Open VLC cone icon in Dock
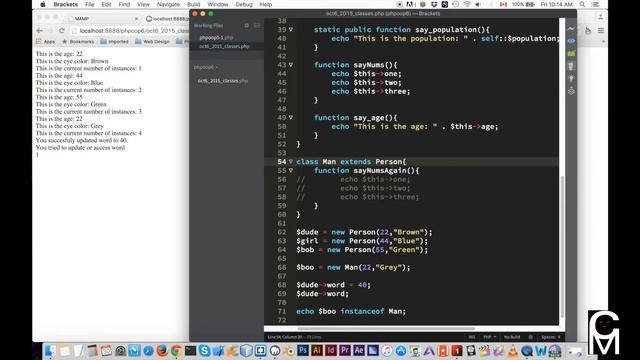 (513, 351)
